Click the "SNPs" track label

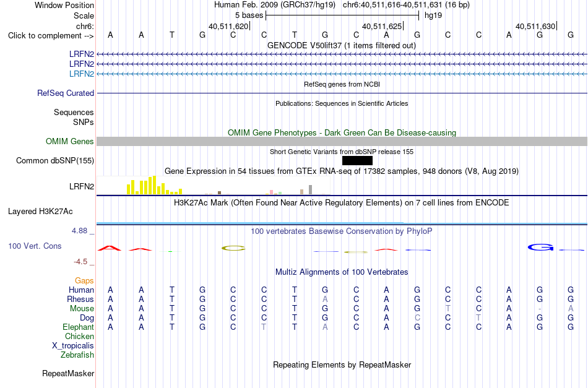pyautogui.click(x=84, y=122)
